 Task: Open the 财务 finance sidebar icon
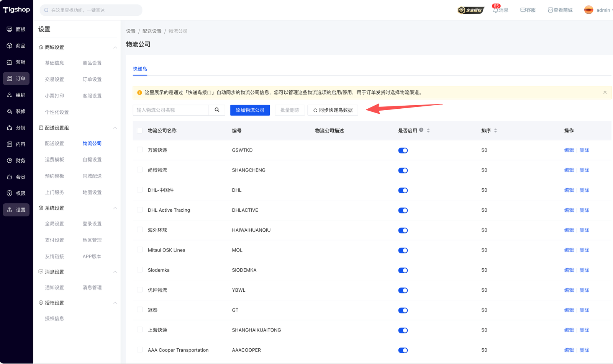pyautogui.click(x=10, y=161)
